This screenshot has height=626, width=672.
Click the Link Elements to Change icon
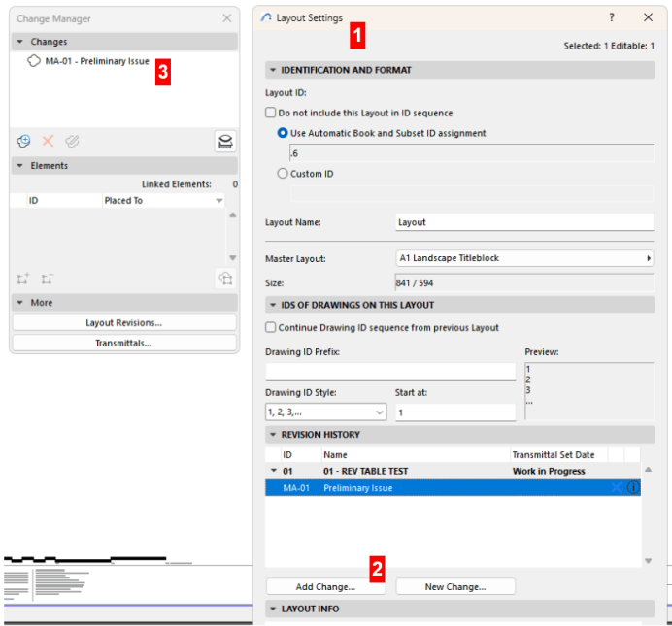23,279
